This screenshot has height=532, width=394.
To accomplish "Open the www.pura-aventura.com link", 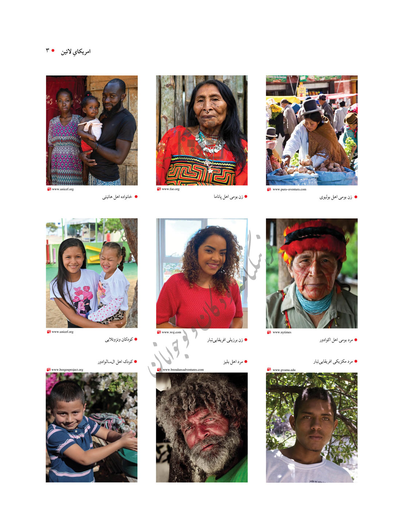I will tap(289, 190).
